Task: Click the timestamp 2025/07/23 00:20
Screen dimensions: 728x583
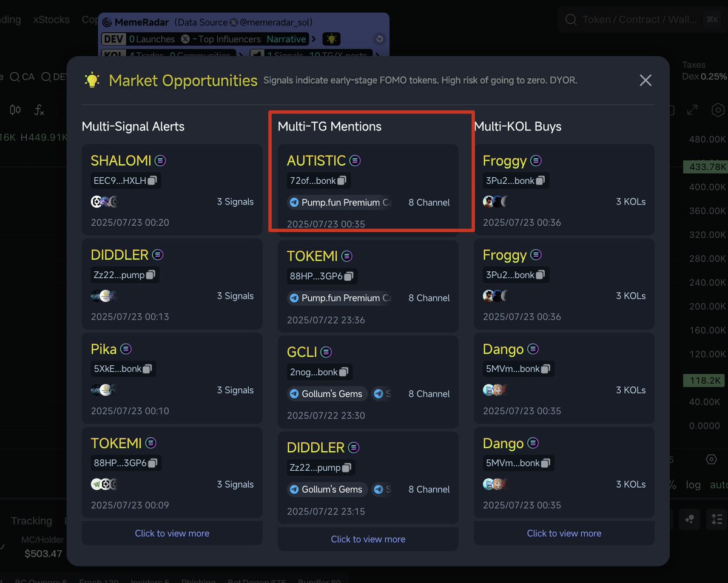Action: click(130, 223)
